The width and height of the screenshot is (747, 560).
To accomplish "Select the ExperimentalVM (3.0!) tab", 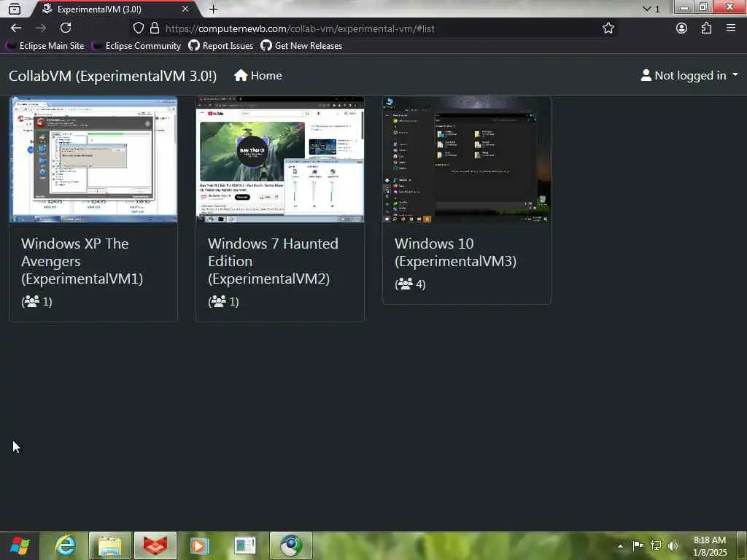I will (x=115, y=9).
